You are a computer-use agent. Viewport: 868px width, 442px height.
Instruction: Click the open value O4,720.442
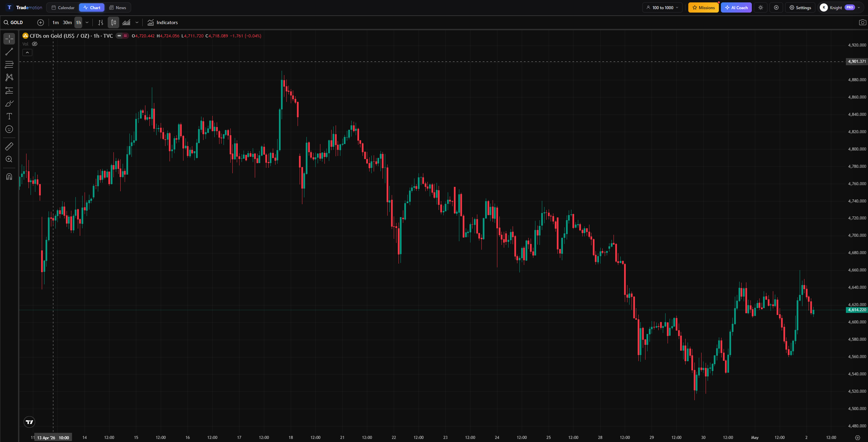point(143,36)
